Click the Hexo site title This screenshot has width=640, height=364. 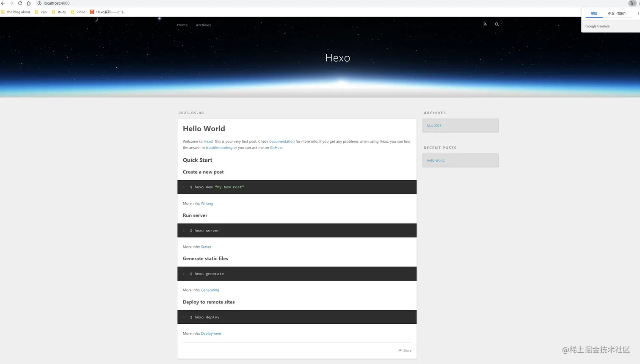338,58
